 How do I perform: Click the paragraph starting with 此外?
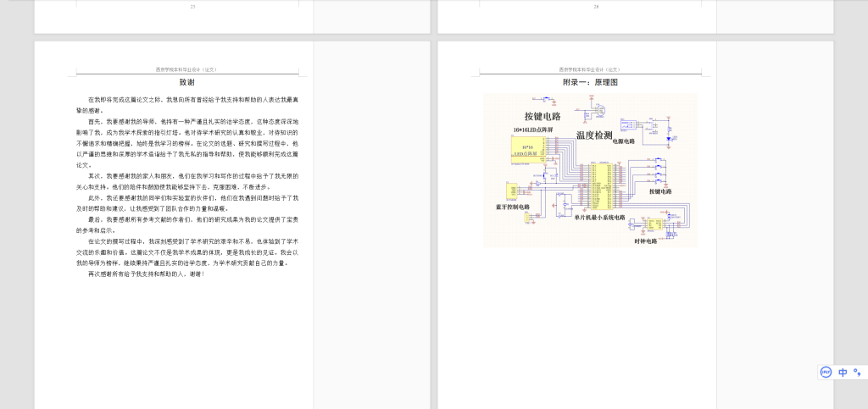pyautogui.click(x=187, y=203)
